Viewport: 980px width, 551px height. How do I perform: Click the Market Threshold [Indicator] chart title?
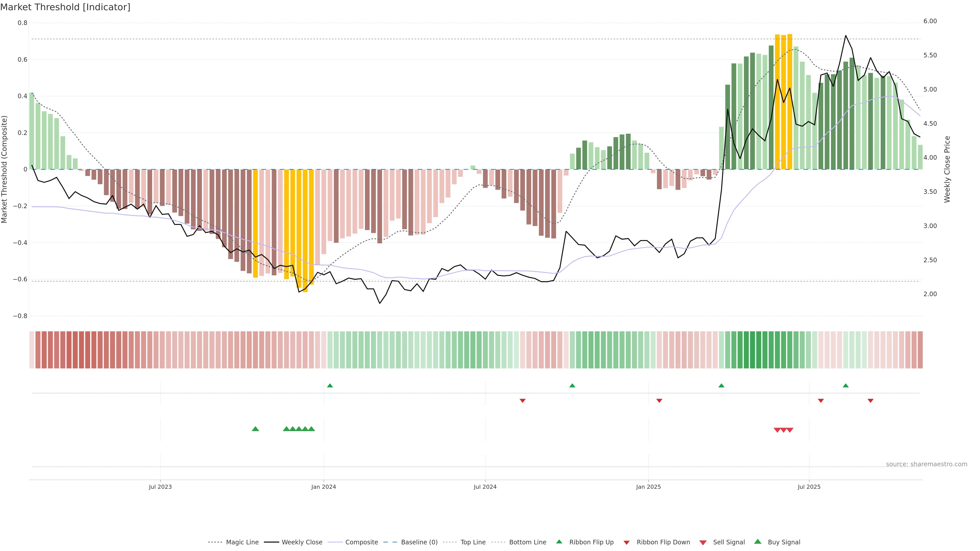(65, 7)
